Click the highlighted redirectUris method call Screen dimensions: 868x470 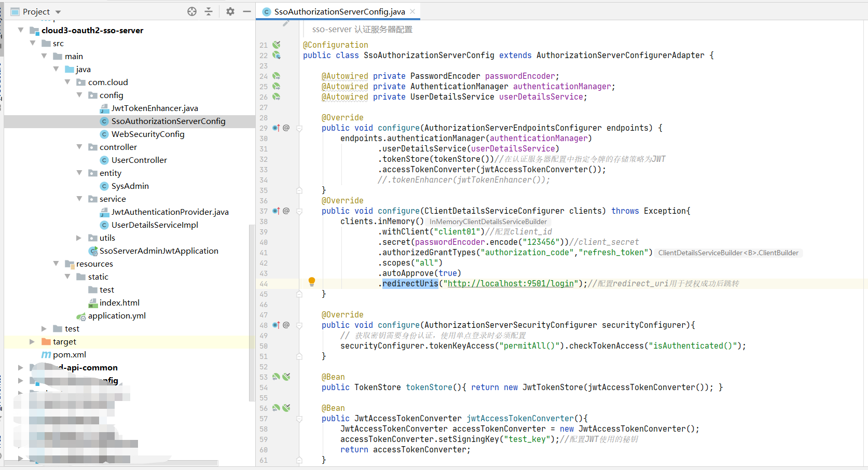coord(410,283)
